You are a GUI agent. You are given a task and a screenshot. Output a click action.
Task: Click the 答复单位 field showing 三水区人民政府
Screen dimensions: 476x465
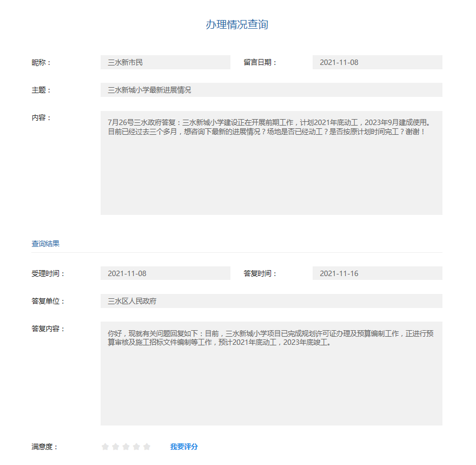pyautogui.click(x=271, y=301)
